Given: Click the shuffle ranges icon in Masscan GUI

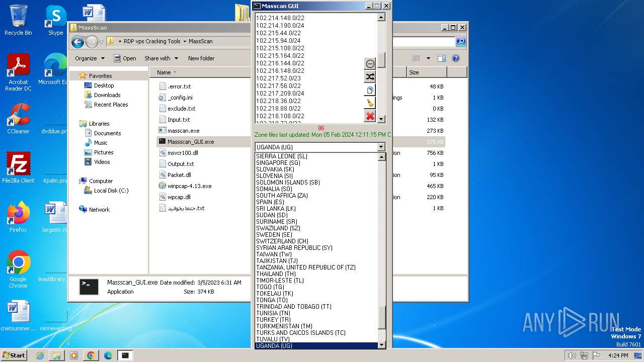Looking at the screenshot, I should (370, 77).
